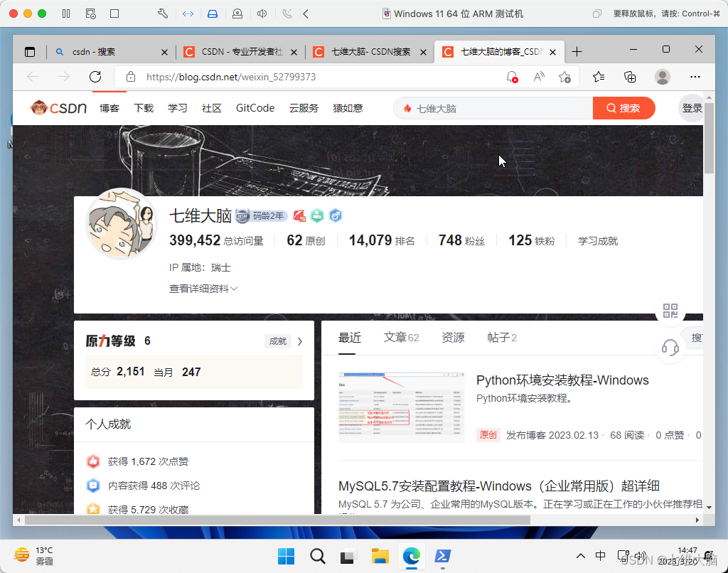Click the Edge profile avatar icon
Image resolution: width=728 pixels, height=573 pixels.
tap(662, 77)
